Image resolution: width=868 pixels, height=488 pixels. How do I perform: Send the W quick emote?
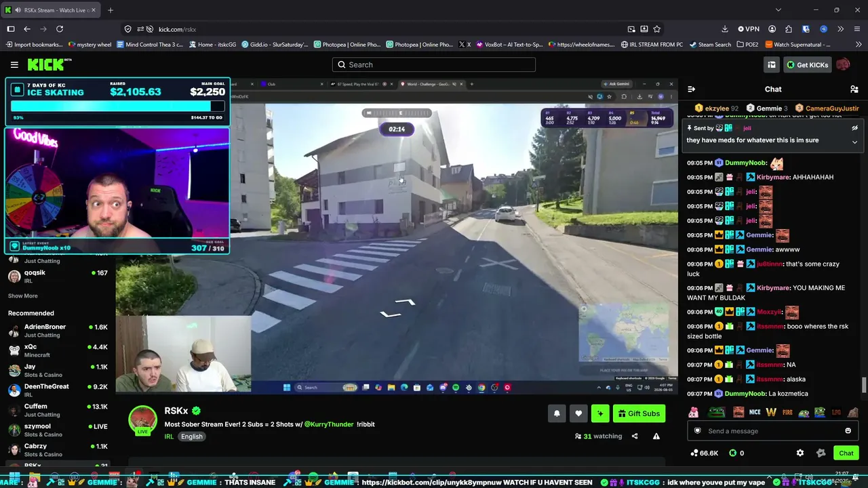(x=772, y=412)
